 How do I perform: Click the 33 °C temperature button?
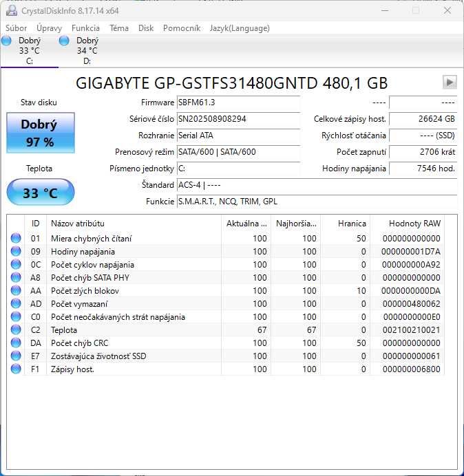tap(41, 193)
